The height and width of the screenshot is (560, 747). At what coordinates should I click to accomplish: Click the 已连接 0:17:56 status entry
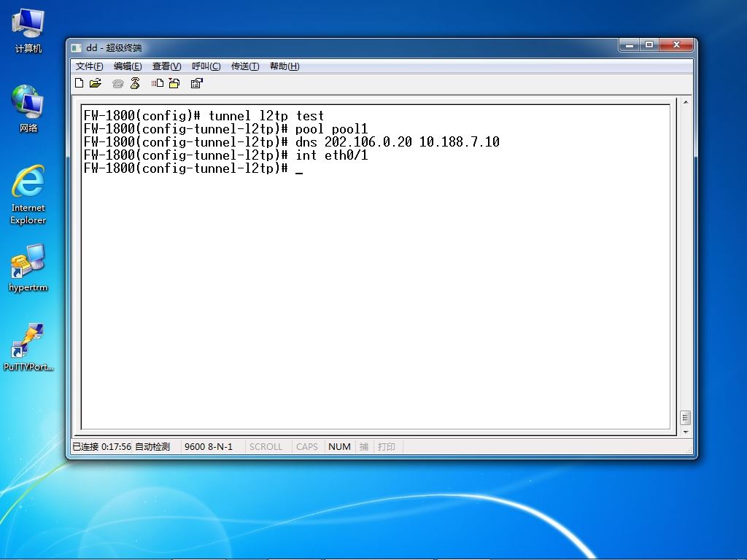pyautogui.click(x=101, y=447)
